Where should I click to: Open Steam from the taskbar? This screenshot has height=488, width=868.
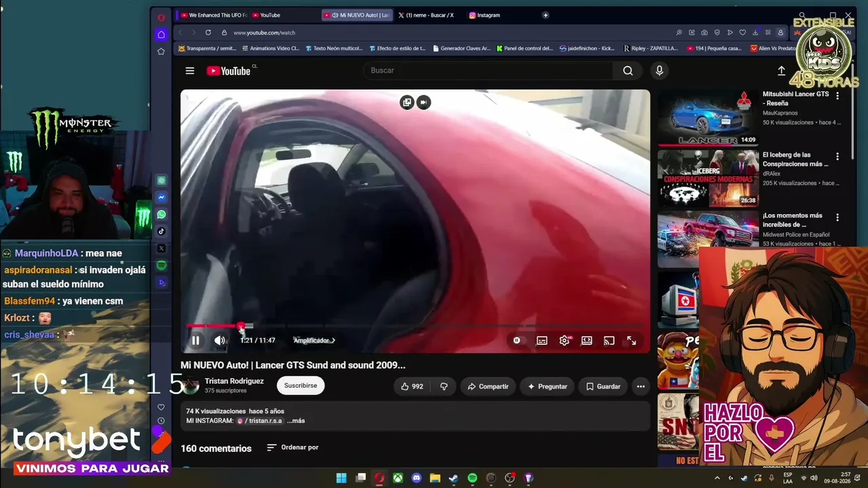[x=454, y=478]
